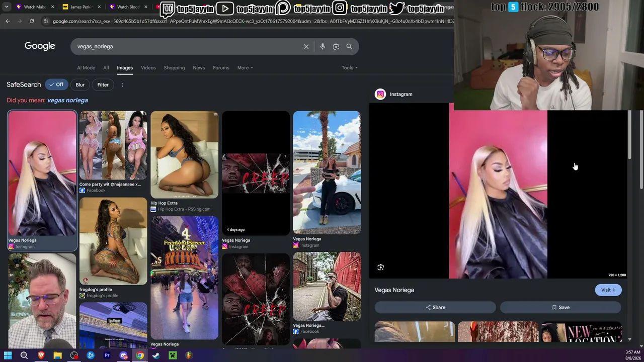
Task: Open Adobe Premiere Pro from the taskbar
Action: [x=107, y=355]
